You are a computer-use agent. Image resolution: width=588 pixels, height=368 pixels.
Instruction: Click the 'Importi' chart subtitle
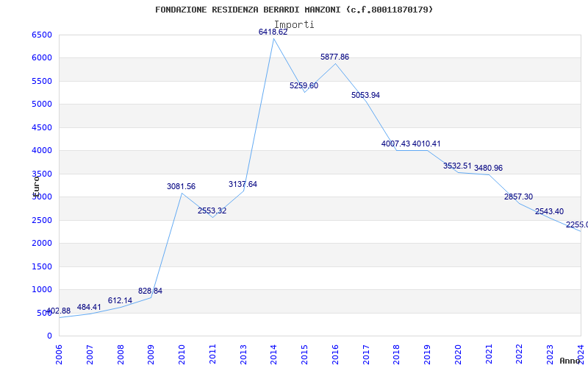294,24
